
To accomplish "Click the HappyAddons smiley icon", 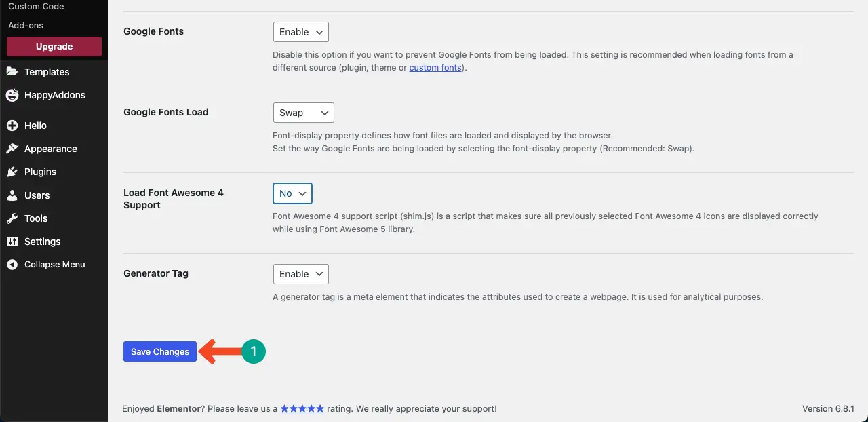I will 12,95.
